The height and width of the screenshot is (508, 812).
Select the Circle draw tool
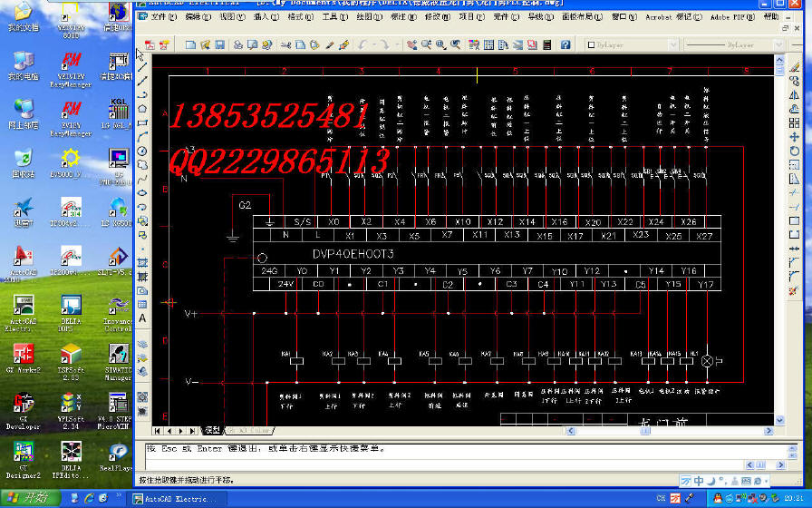(142, 151)
